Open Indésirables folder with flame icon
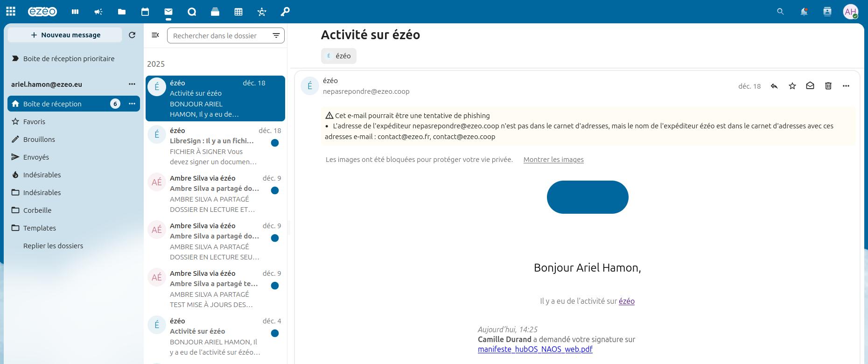 (74, 175)
